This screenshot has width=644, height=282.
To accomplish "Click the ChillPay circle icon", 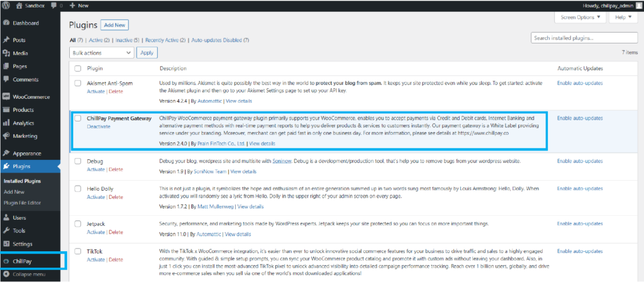I will 6,261.
